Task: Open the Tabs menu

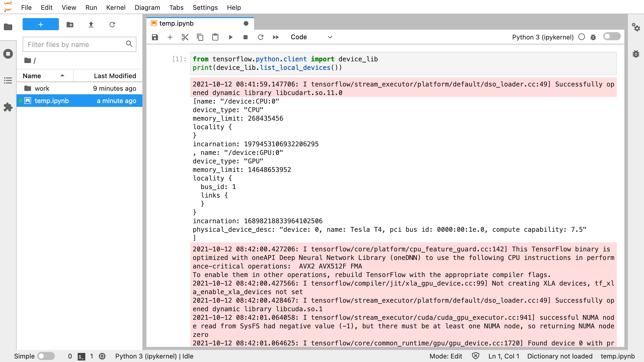Action: pos(176,7)
